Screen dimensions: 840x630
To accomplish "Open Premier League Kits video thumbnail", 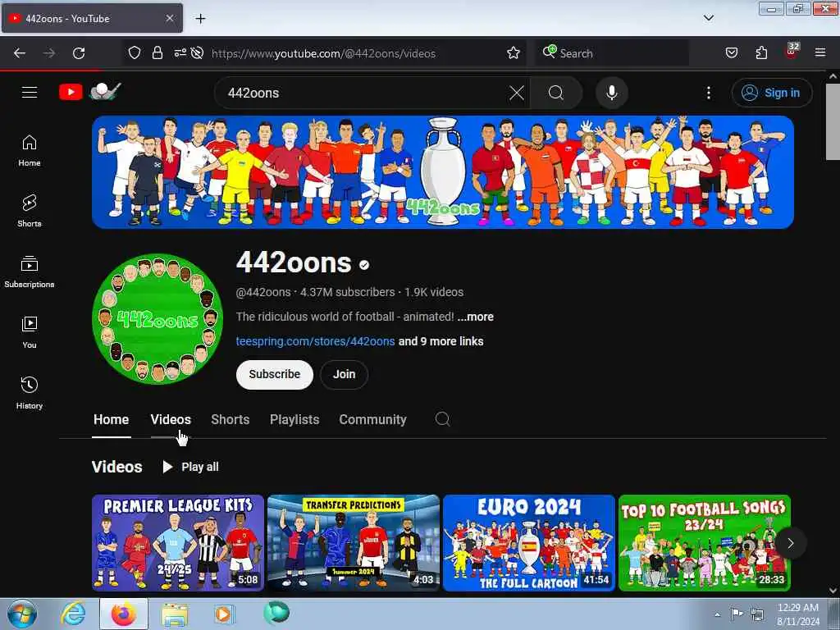I will (178, 543).
